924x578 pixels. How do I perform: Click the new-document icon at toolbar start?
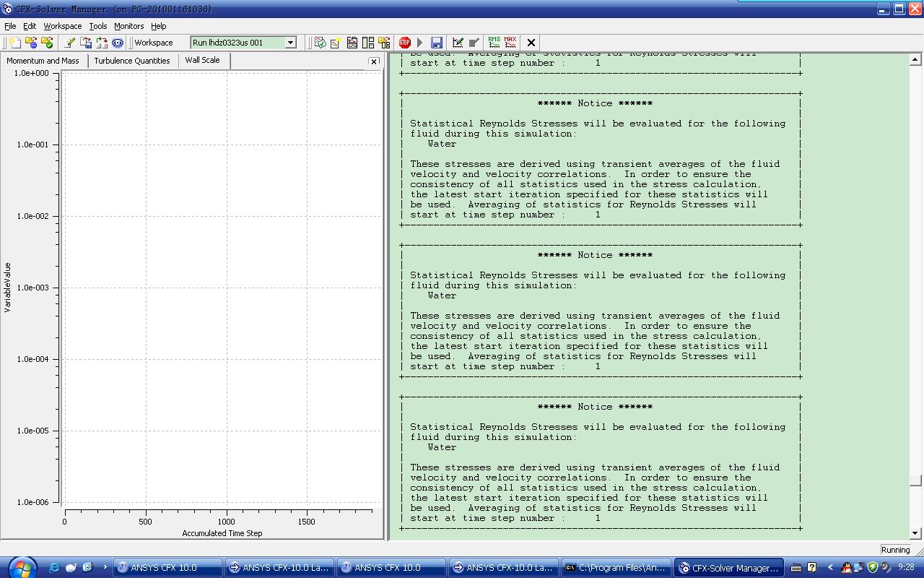tap(14, 43)
